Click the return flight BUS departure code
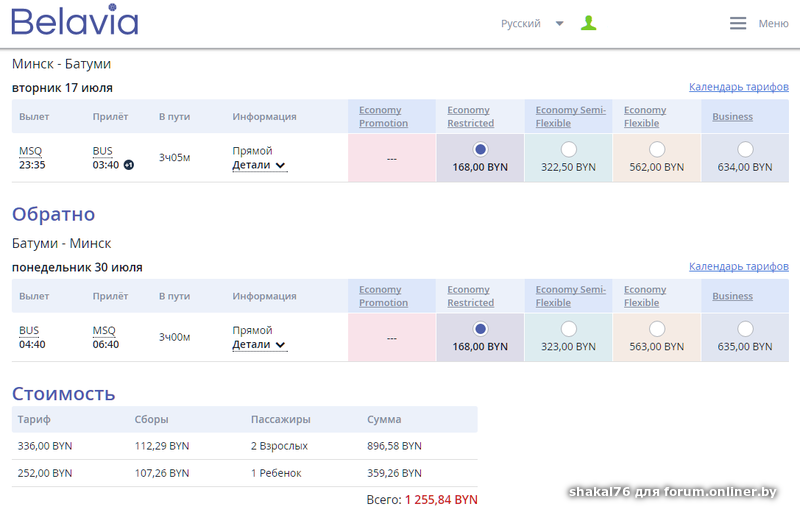Viewport: 800px width, 515px height. [x=29, y=331]
